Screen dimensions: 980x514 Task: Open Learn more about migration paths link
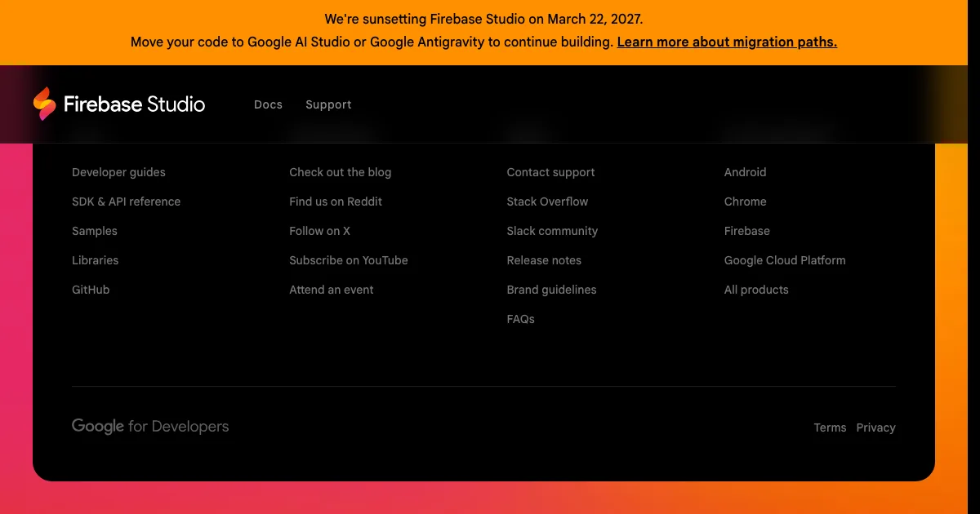[727, 42]
